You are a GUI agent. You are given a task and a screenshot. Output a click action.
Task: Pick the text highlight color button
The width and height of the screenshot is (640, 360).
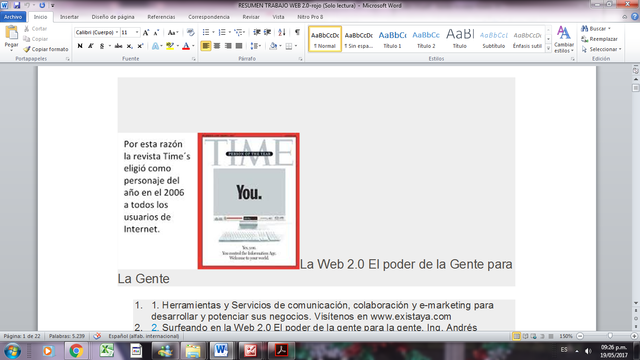170,46
